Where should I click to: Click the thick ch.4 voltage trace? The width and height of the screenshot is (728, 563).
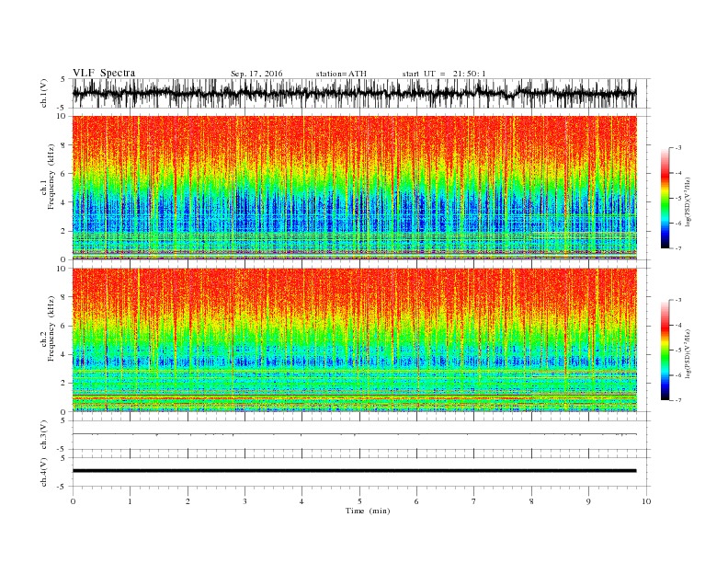(354, 471)
